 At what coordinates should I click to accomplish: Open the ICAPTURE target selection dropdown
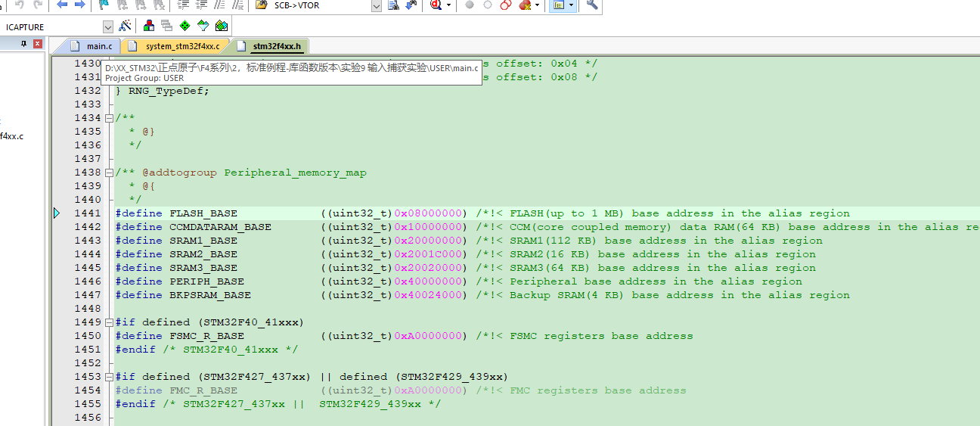(107, 26)
